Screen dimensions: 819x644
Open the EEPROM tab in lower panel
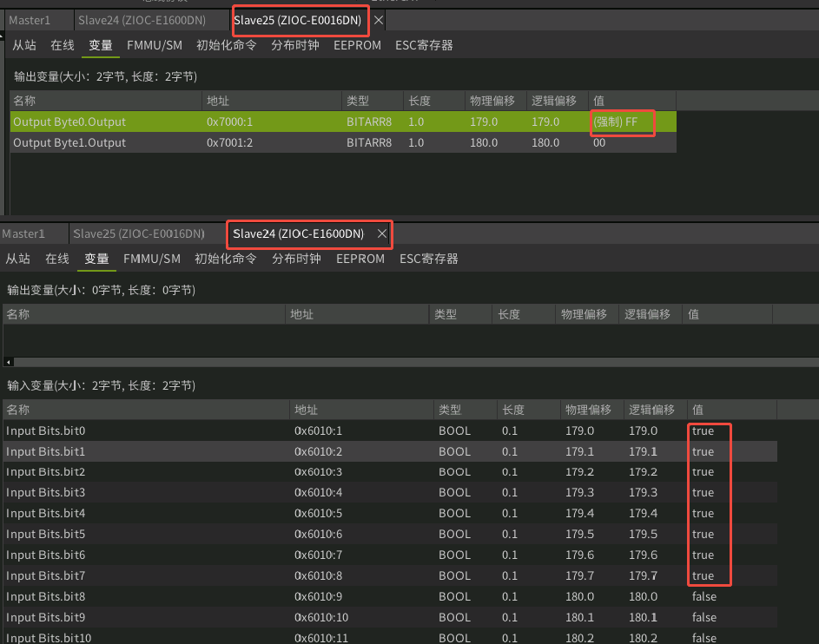360,259
